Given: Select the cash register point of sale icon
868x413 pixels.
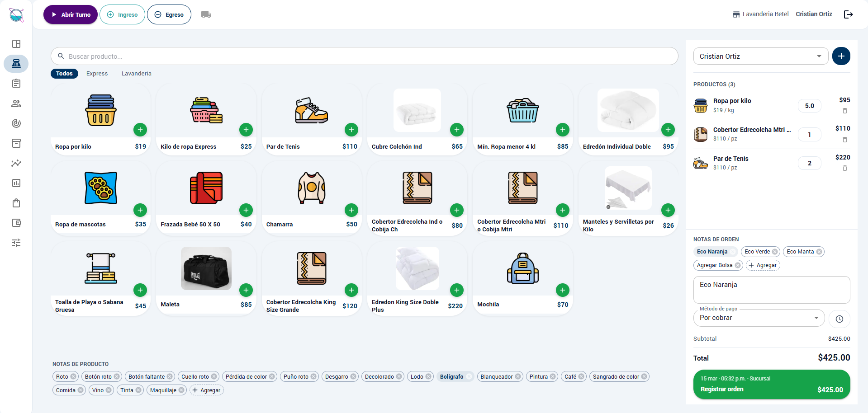Looking at the screenshot, I should click(16, 64).
